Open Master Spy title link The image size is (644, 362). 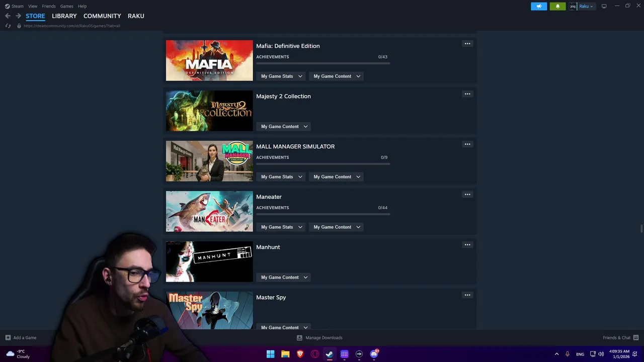click(x=271, y=297)
